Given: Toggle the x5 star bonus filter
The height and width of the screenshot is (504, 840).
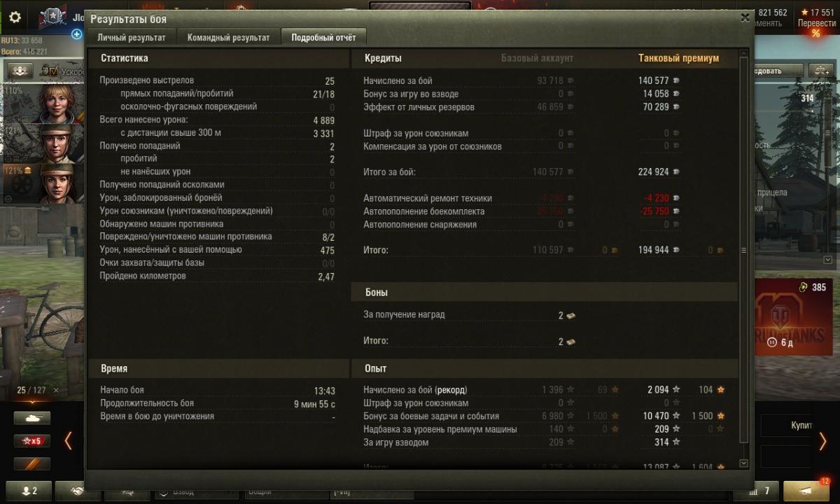Looking at the screenshot, I should tap(32, 441).
